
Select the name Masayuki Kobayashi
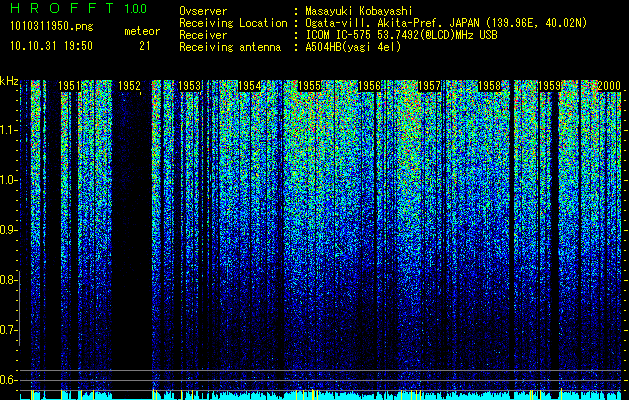point(359,11)
